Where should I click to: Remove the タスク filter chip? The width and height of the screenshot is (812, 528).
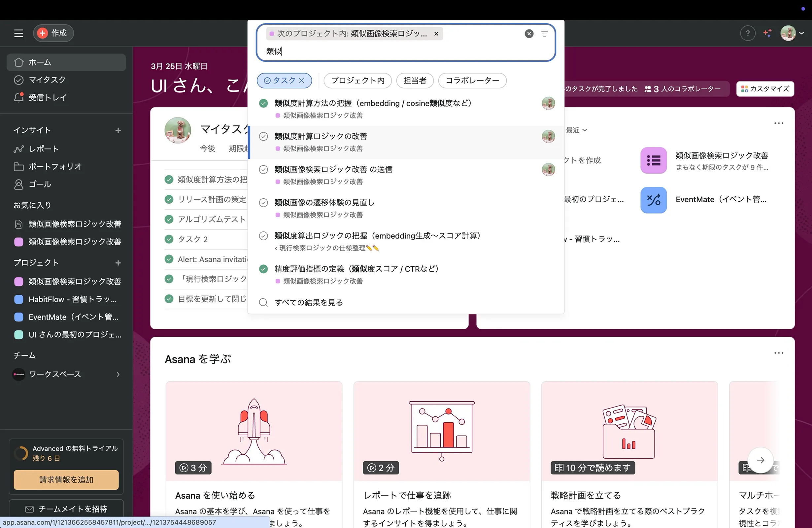point(302,81)
